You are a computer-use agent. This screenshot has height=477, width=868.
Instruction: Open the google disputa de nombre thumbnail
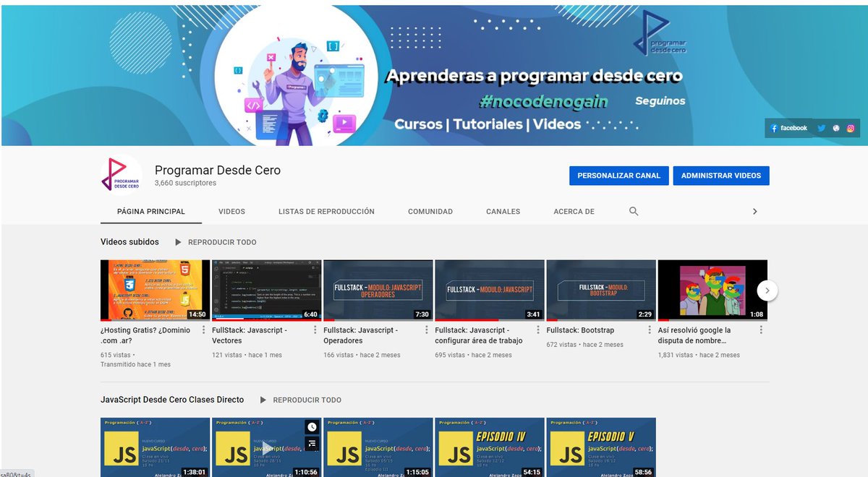pos(712,291)
